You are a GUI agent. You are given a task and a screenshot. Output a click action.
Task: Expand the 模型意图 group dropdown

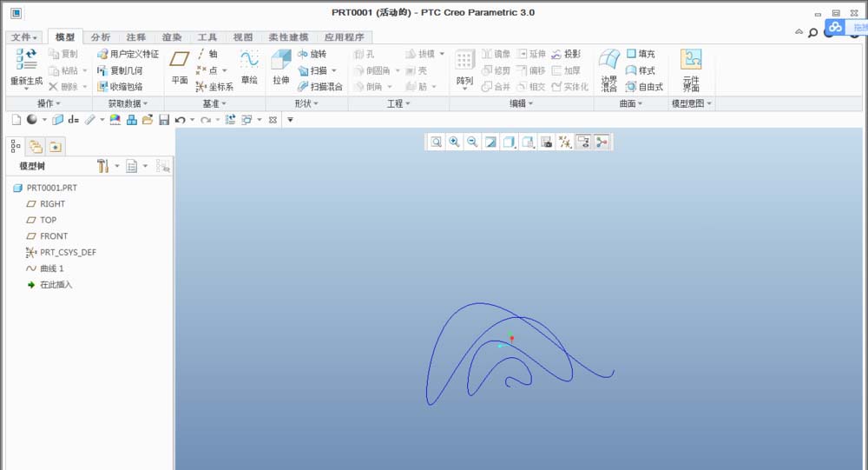tap(692, 103)
